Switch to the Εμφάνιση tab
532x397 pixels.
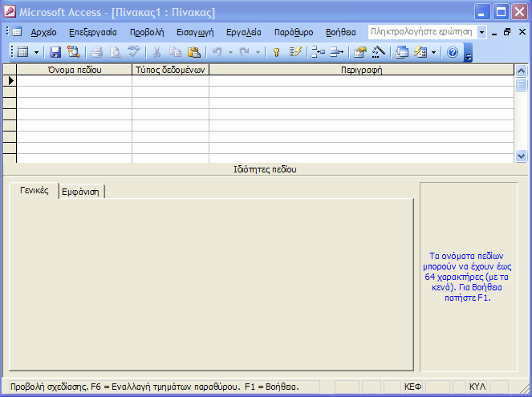pos(81,192)
